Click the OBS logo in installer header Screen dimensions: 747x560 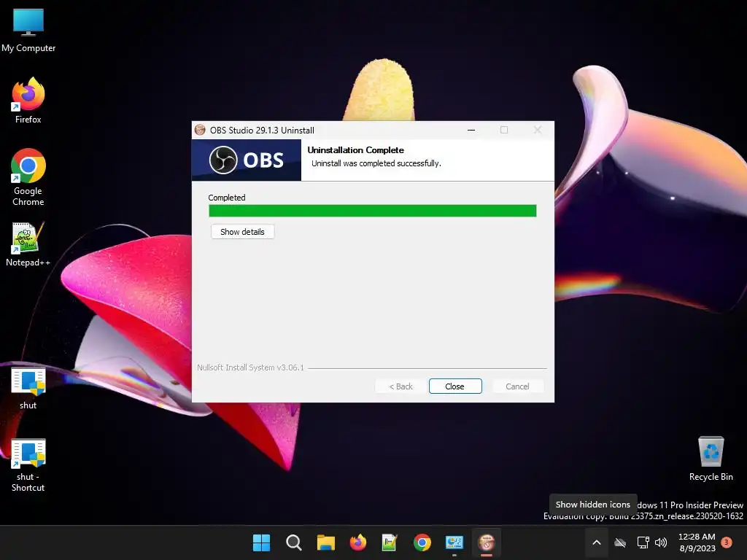click(247, 160)
